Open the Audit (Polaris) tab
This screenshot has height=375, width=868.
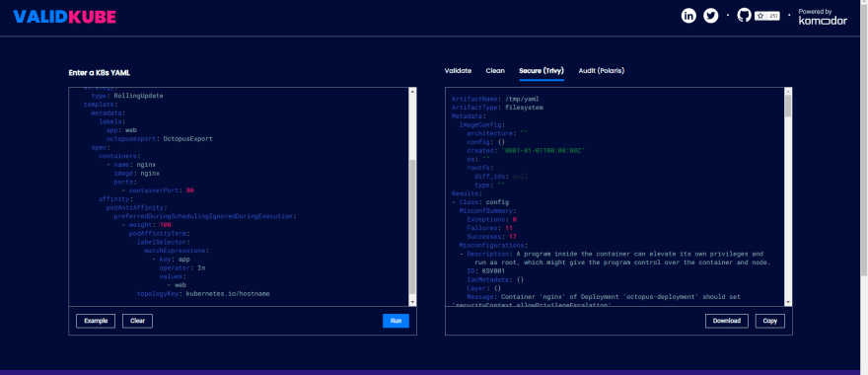tap(602, 71)
